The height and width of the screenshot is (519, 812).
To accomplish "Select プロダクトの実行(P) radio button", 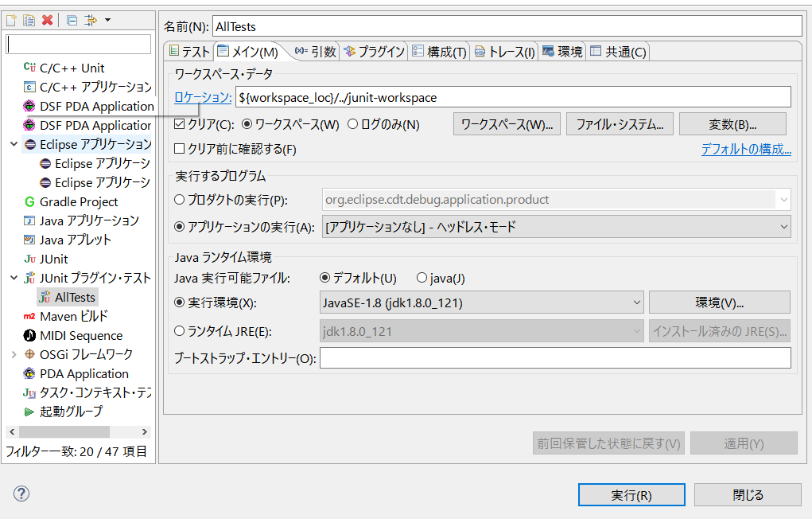I will coord(179,200).
